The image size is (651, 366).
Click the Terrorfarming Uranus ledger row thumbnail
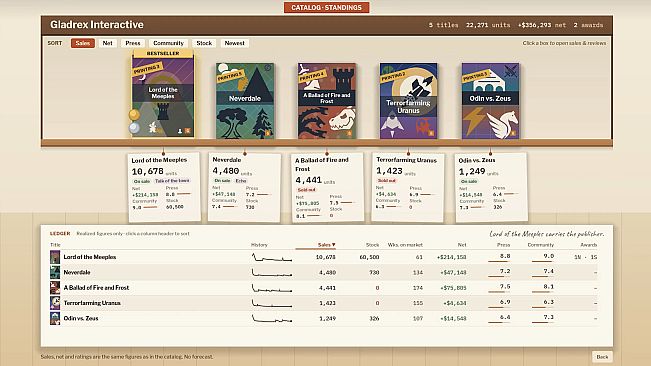pyautogui.click(x=55, y=303)
